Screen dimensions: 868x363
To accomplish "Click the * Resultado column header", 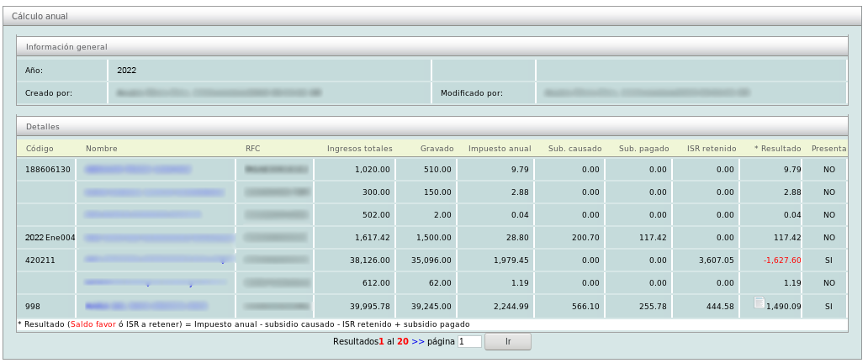I will tap(777, 149).
